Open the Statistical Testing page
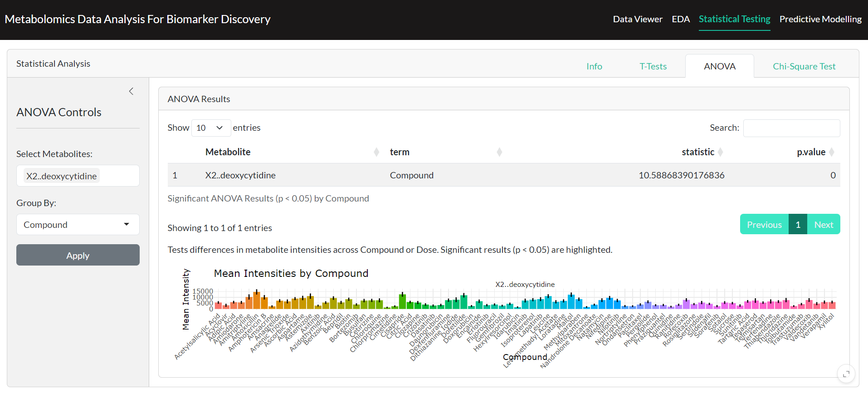 point(734,19)
